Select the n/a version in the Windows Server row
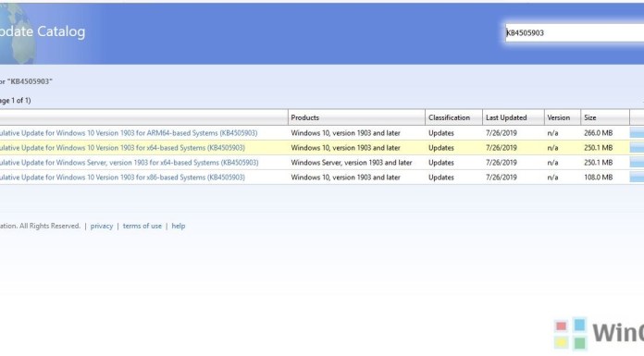The image size is (644, 356). pyautogui.click(x=552, y=163)
